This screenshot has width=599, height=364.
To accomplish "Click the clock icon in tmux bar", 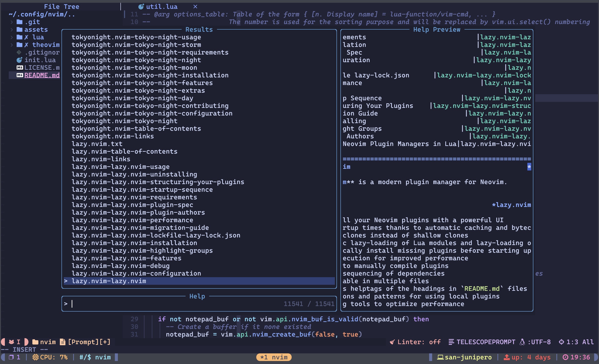I will [x=566, y=357].
